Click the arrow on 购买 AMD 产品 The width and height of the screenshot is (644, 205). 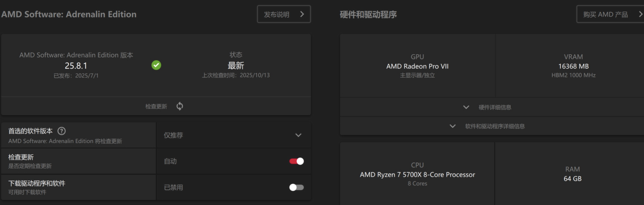640,14
